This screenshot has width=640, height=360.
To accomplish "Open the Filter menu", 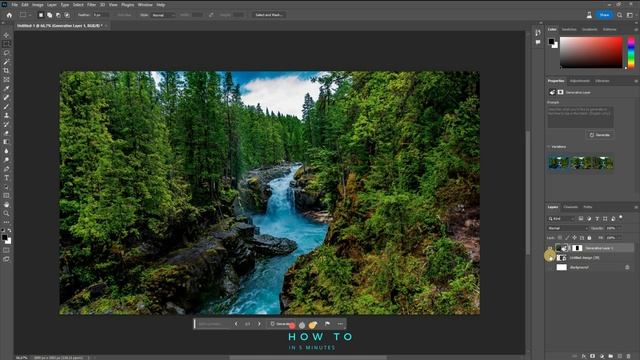I will (91, 5).
